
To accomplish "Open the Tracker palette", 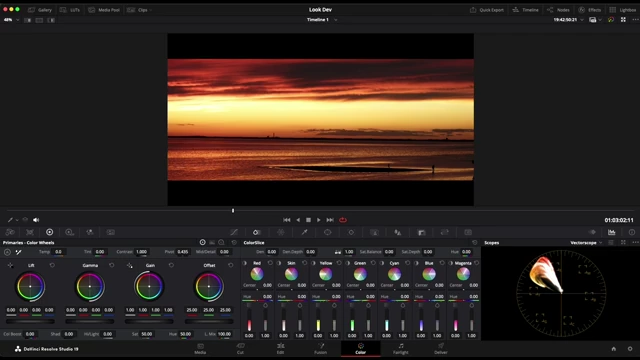I will (x=351, y=232).
